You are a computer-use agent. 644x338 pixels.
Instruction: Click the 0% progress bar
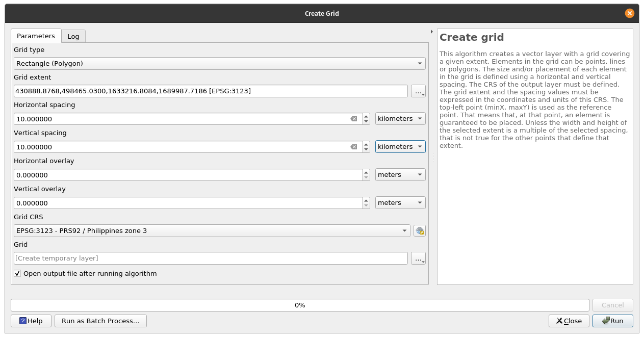300,305
